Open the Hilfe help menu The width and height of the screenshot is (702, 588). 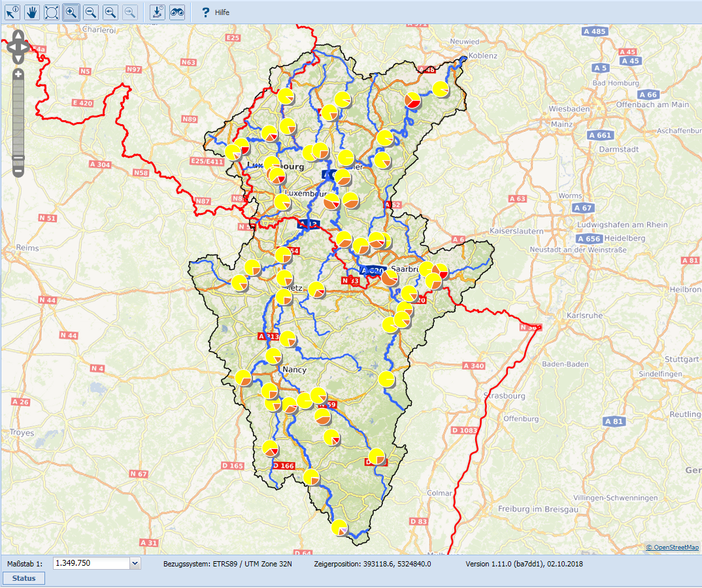(214, 12)
